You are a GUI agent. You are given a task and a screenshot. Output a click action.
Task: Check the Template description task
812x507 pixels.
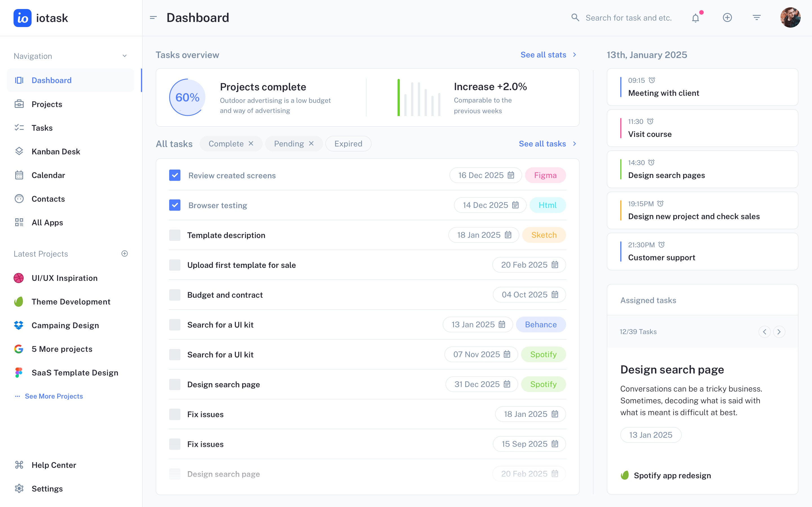pyautogui.click(x=175, y=235)
